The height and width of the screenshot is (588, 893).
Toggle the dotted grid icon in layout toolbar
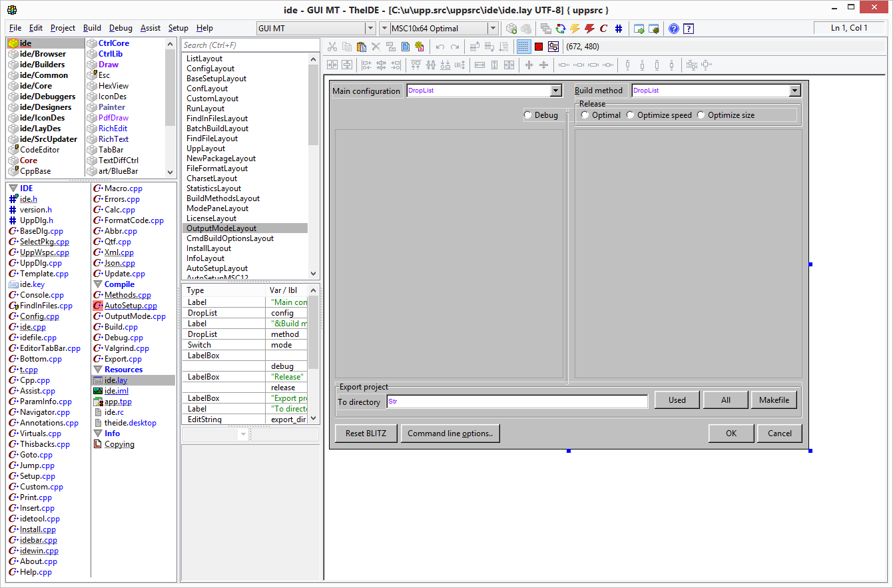(523, 47)
